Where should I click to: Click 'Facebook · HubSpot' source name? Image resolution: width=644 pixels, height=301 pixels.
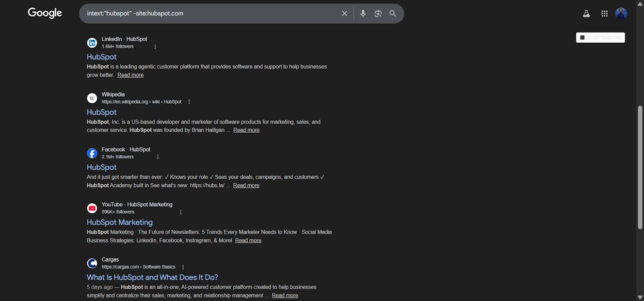(x=126, y=150)
